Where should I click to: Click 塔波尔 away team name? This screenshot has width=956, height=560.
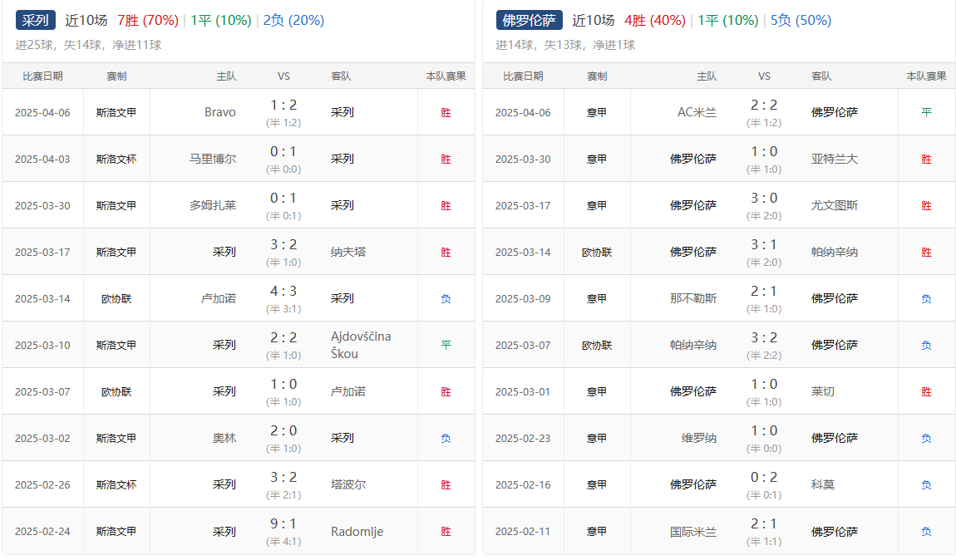pyautogui.click(x=348, y=484)
